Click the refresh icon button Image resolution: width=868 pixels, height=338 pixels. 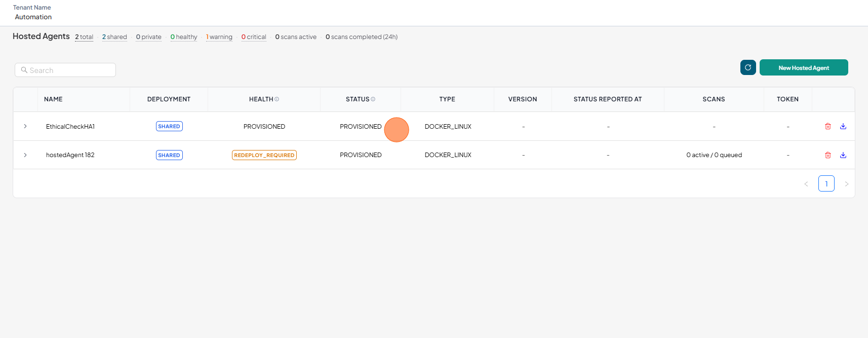pos(748,67)
